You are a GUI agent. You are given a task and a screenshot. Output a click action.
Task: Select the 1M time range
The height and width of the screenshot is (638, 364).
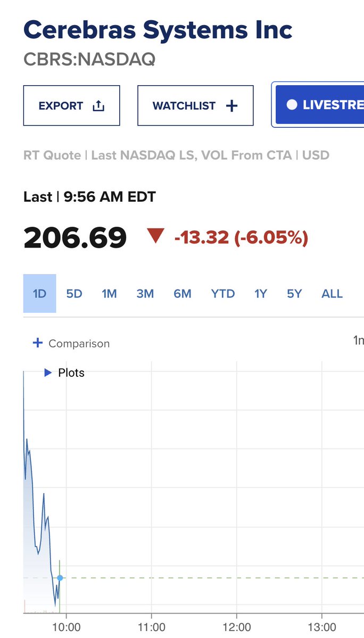tap(109, 293)
